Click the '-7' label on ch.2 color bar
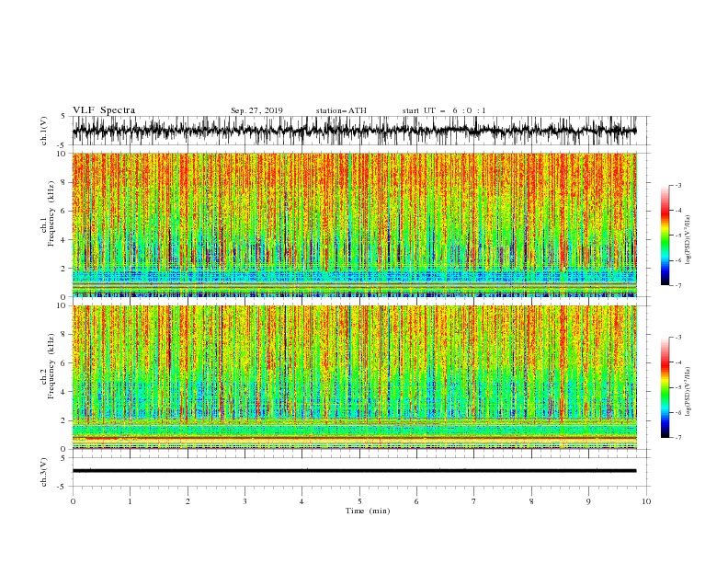 [677, 438]
